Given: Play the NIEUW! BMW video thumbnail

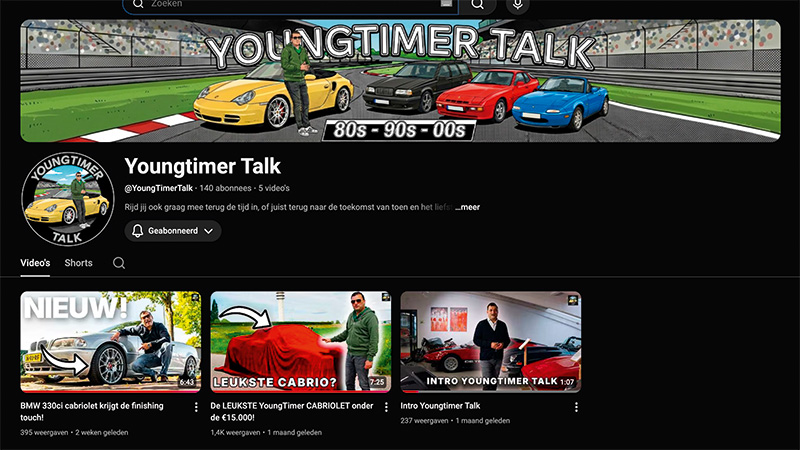Looking at the screenshot, I should (x=110, y=341).
